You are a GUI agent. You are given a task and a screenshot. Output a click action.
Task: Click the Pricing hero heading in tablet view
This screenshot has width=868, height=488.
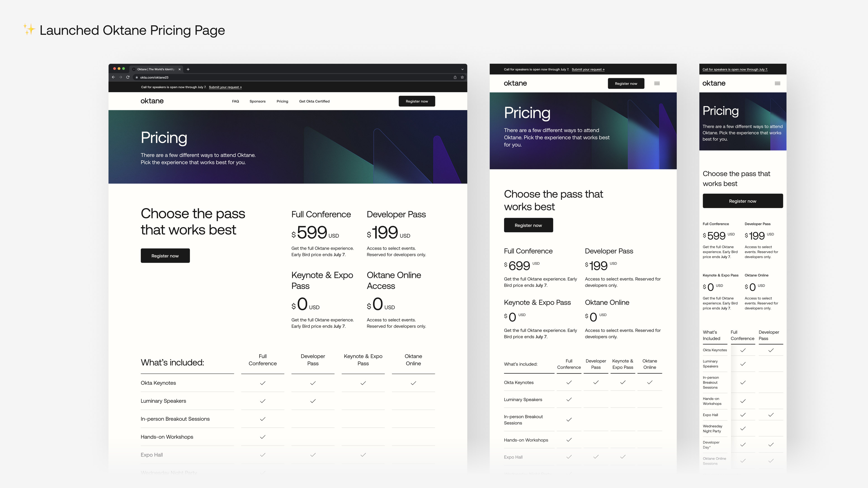click(527, 113)
